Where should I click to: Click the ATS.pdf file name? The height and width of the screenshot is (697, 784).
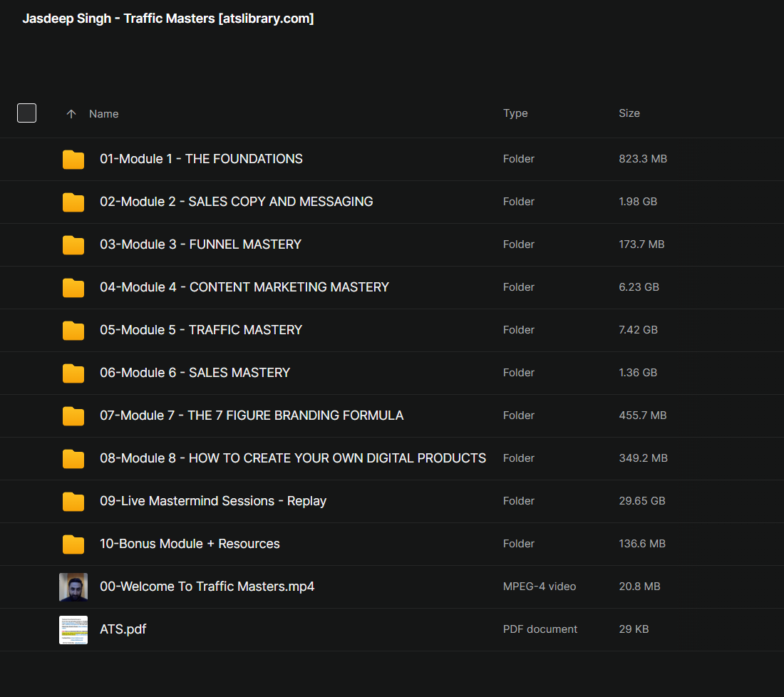pos(123,629)
